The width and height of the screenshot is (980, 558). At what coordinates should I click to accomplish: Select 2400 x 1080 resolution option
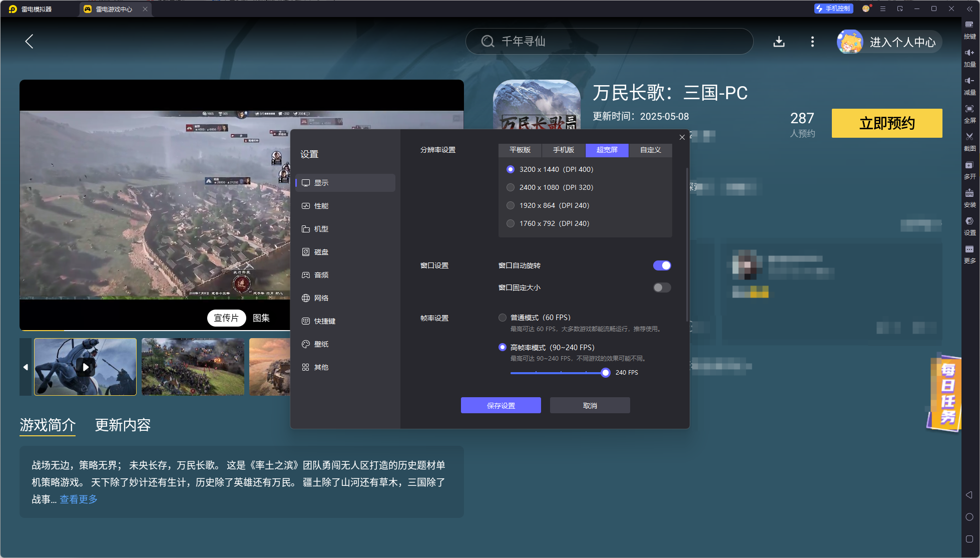pos(510,187)
